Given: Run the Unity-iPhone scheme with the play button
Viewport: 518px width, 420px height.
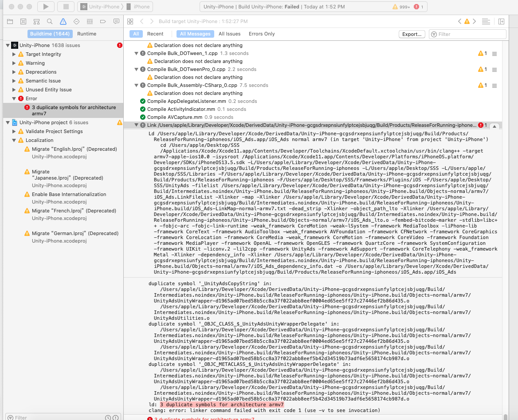Looking at the screenshot, I should (46, 7).
